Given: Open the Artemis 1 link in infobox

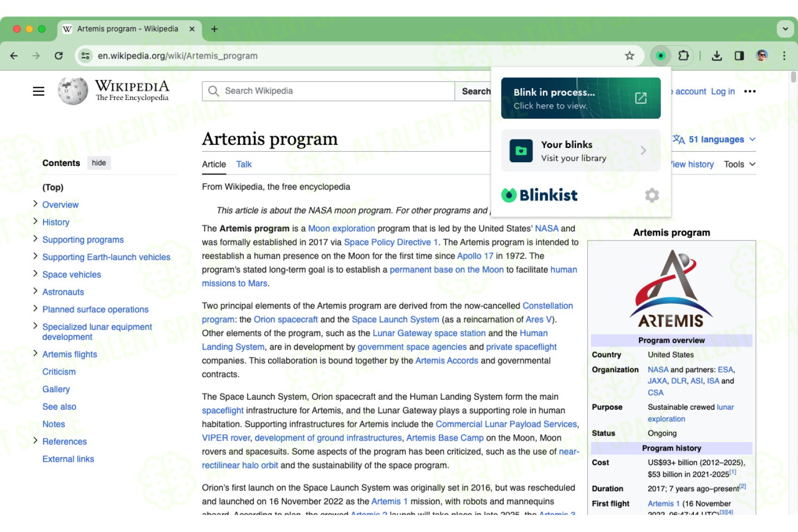Looking at the screenshot, I should [663, 503].
